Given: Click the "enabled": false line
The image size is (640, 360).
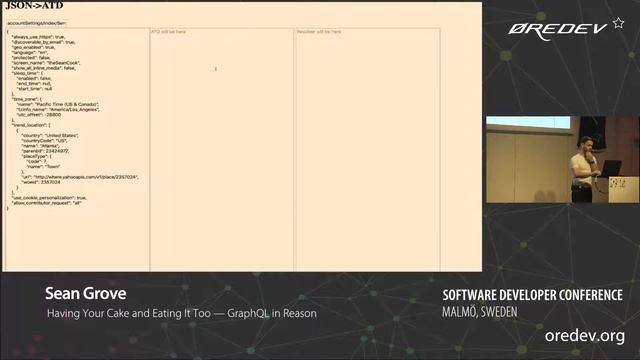Looking at the screenshot, I should coord(34,78).
